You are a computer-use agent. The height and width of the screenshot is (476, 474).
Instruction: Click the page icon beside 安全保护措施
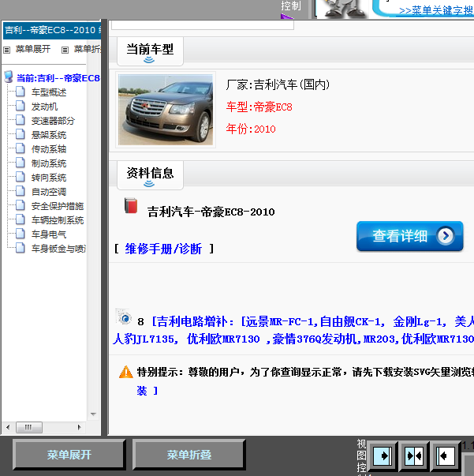21,205
